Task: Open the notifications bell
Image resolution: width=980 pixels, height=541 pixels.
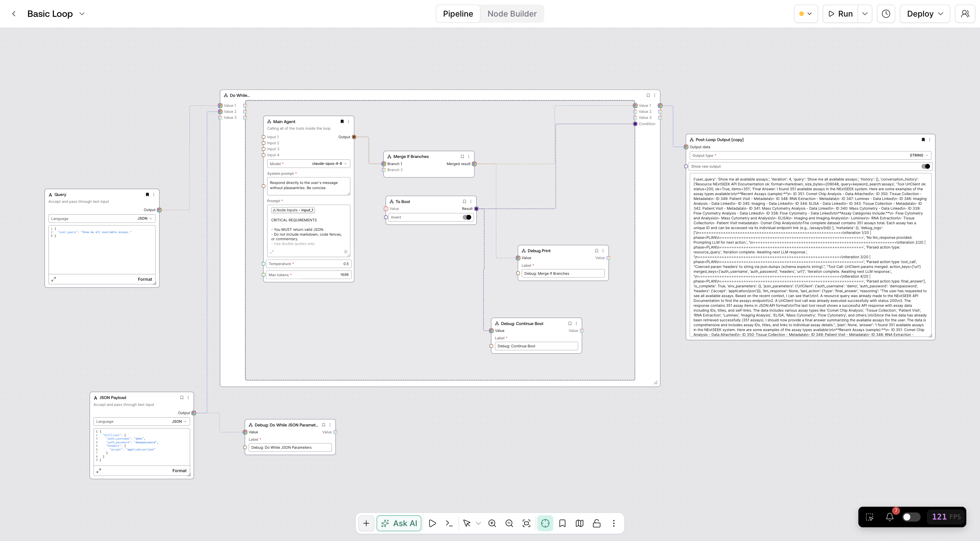Action: [x=889, y=517]
